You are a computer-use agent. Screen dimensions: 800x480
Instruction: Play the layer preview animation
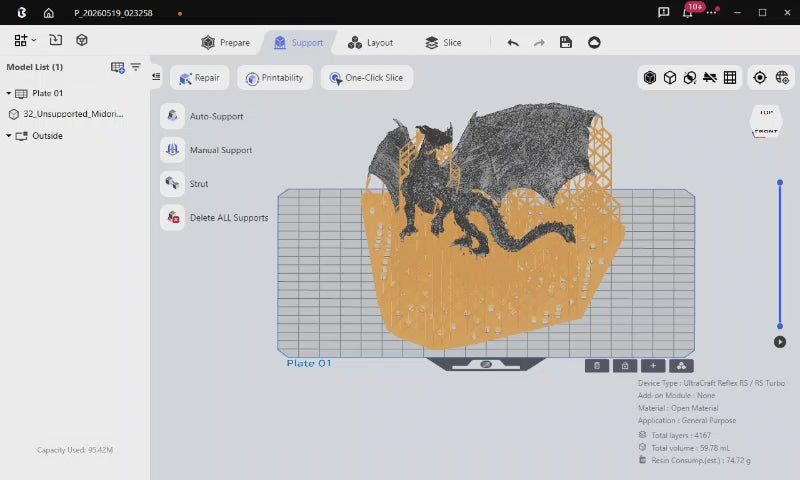coord(780,342)
